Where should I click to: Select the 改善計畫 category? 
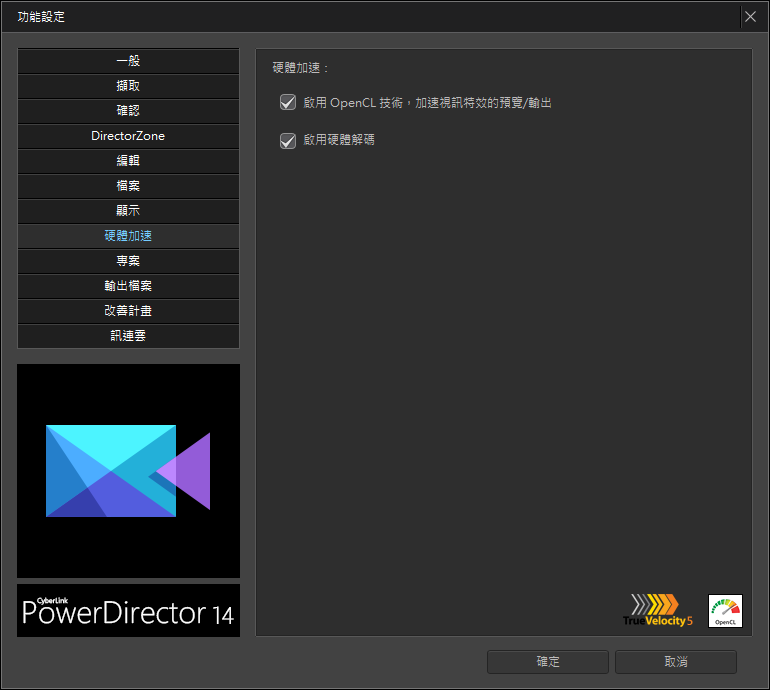coord(128,311)
